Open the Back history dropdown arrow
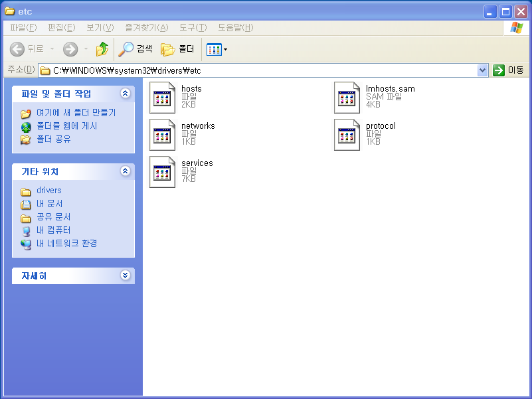532x399 pixels. [x=52, y=49]
